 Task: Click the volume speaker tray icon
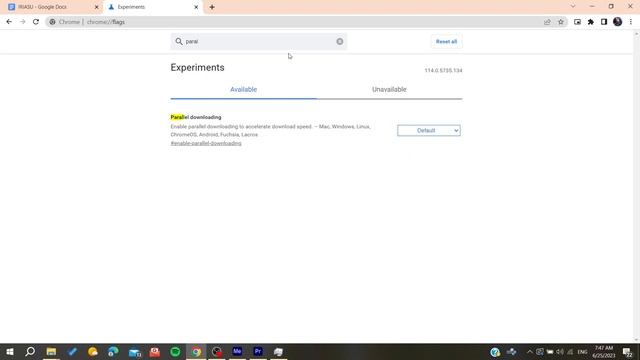tap(560, 352)
